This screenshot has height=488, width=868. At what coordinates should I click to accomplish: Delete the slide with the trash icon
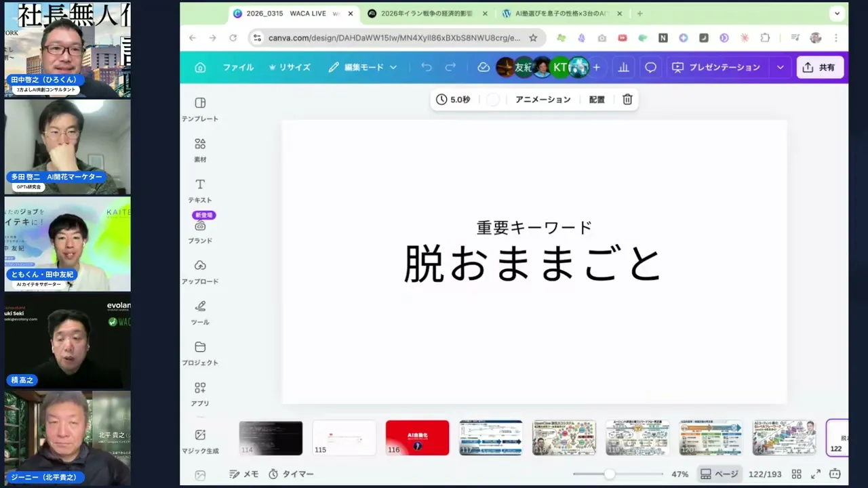coord(627,100)
